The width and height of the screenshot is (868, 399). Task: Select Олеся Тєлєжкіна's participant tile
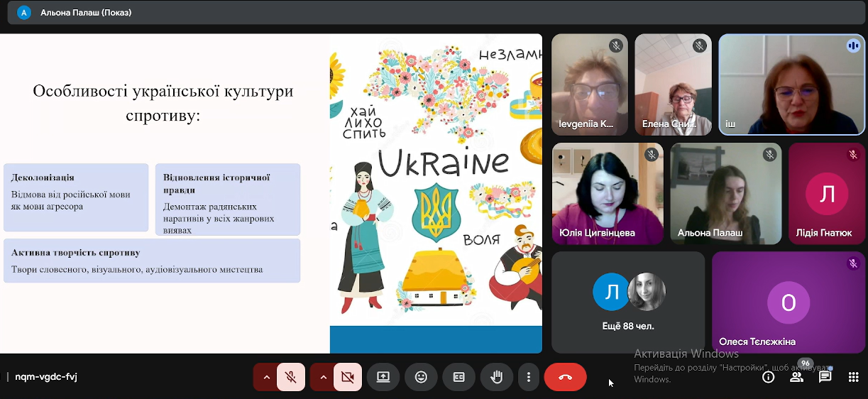click(789, 302)
